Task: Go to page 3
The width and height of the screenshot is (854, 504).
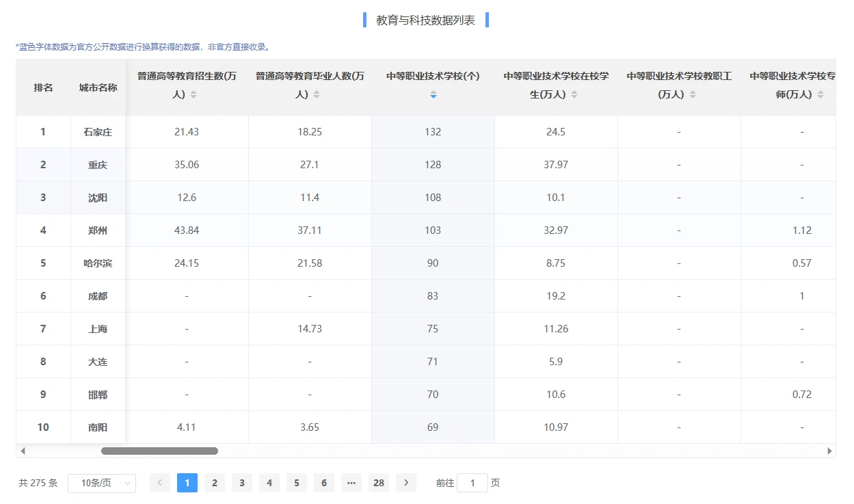Action: click(242, 483)
